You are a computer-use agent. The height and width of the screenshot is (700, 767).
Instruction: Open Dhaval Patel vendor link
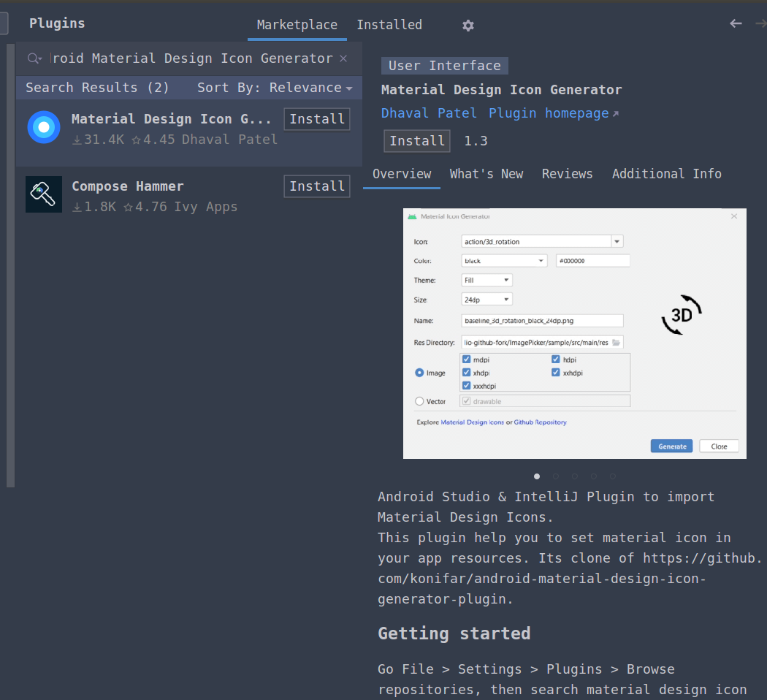[429, 113]
